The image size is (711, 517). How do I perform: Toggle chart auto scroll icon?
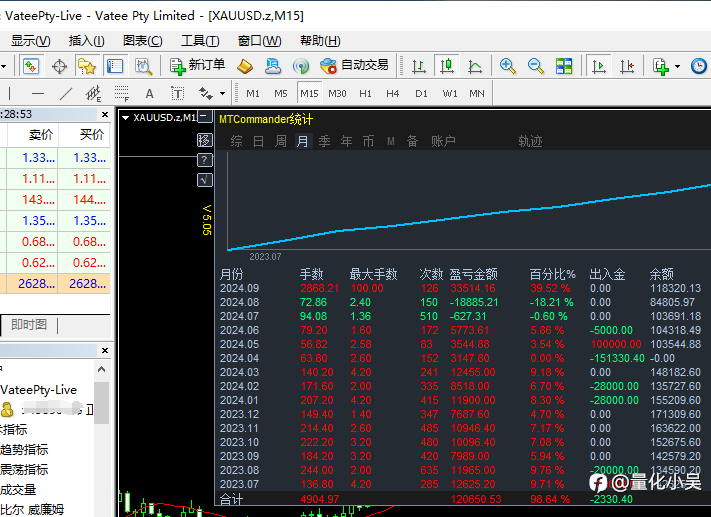click(x=599, y=67)
